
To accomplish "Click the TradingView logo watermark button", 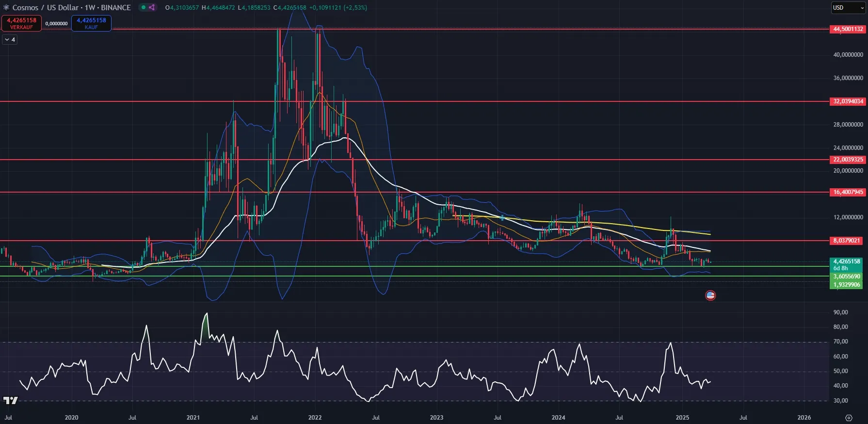I will [10, 400].
